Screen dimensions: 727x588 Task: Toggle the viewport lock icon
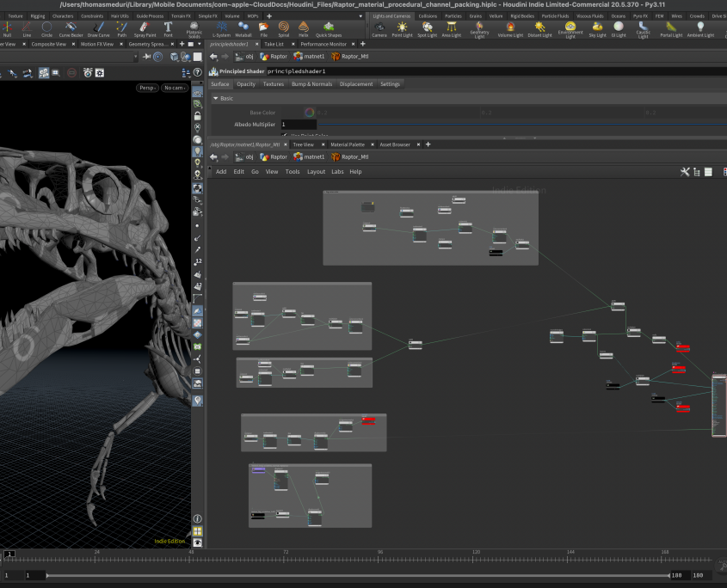click(198, 115)
